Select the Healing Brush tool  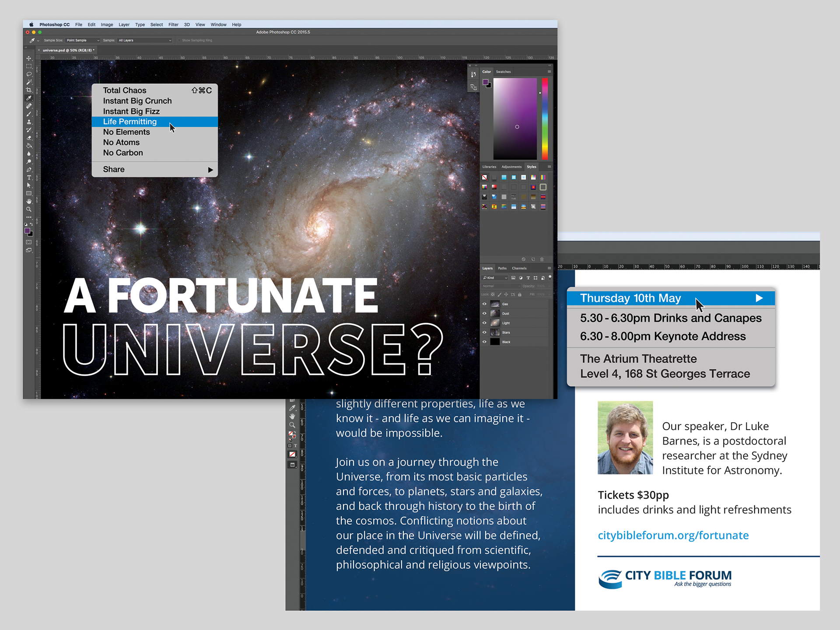click(29, 106)
